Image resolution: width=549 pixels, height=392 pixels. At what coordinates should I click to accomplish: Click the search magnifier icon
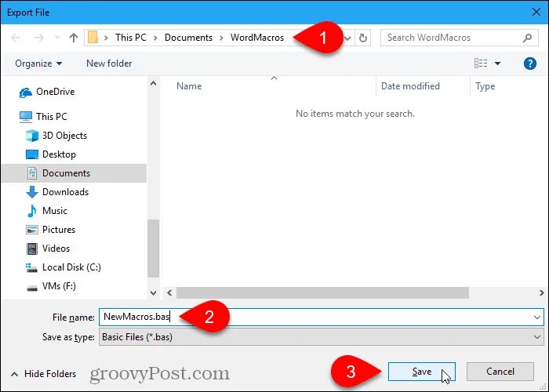click(x=527, y=38)
